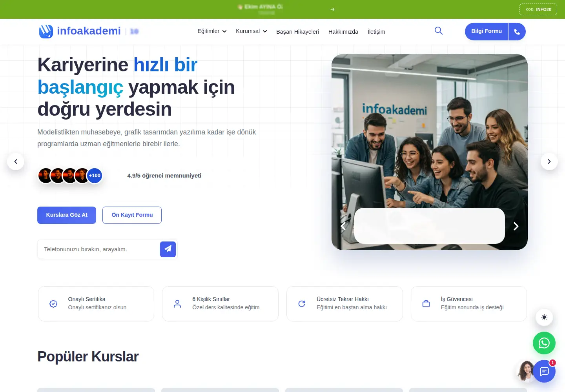Viewport: 565px width, 392px height.
Task: Open Başarı Hikayeleri menu item
Action: coord(297,32)
